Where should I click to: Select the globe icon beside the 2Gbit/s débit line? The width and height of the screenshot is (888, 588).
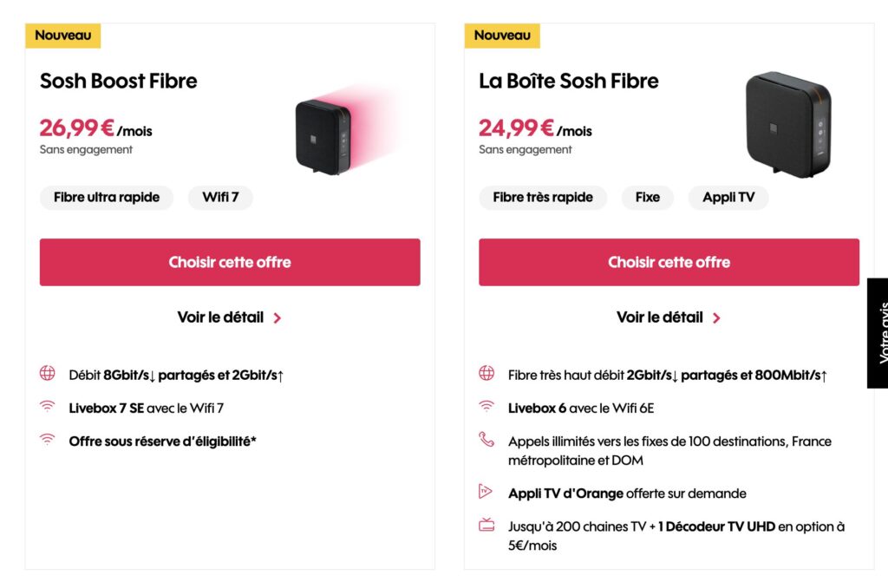(486, 375)
